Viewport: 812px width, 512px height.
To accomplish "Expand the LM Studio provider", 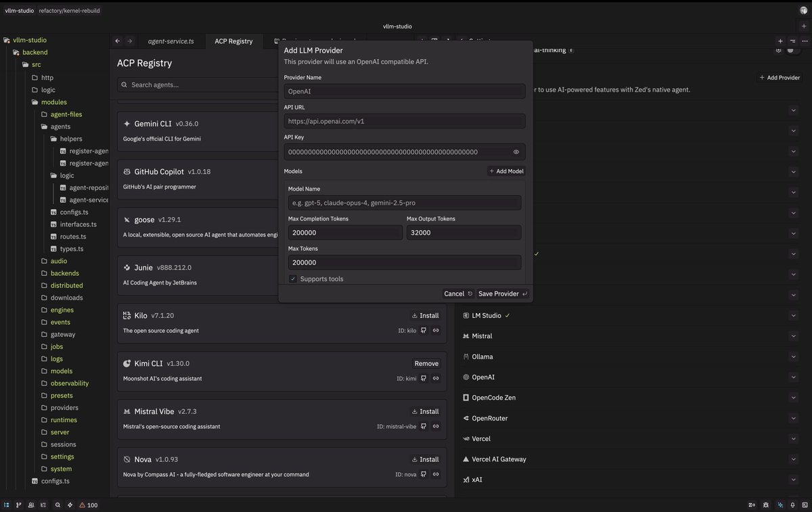I will 793,316.
